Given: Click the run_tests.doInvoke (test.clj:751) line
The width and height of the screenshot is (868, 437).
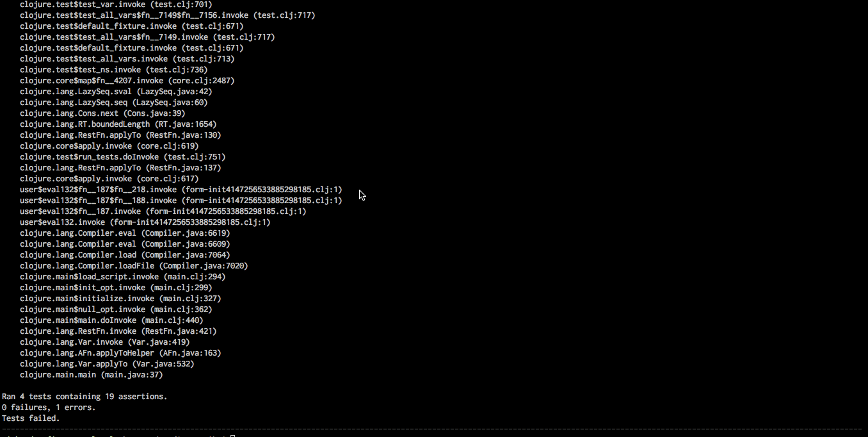Looking at the screenshot, I should [x=123, y=157].
